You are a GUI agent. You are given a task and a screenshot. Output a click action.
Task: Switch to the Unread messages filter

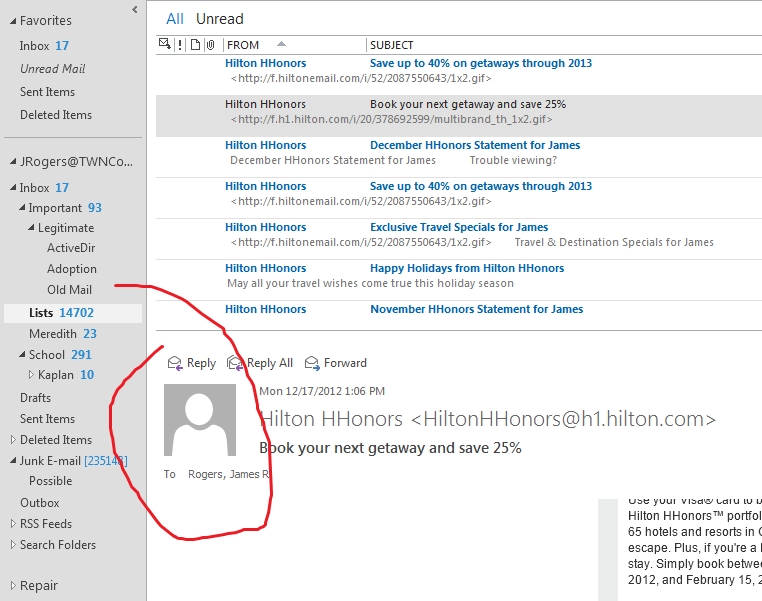coord(220,19)
